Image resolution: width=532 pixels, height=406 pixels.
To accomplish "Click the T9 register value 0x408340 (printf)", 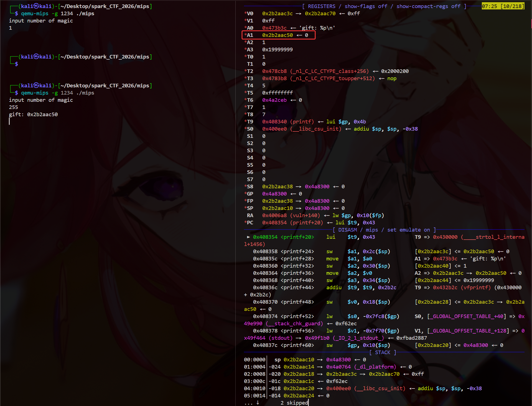I will (288, 122).
